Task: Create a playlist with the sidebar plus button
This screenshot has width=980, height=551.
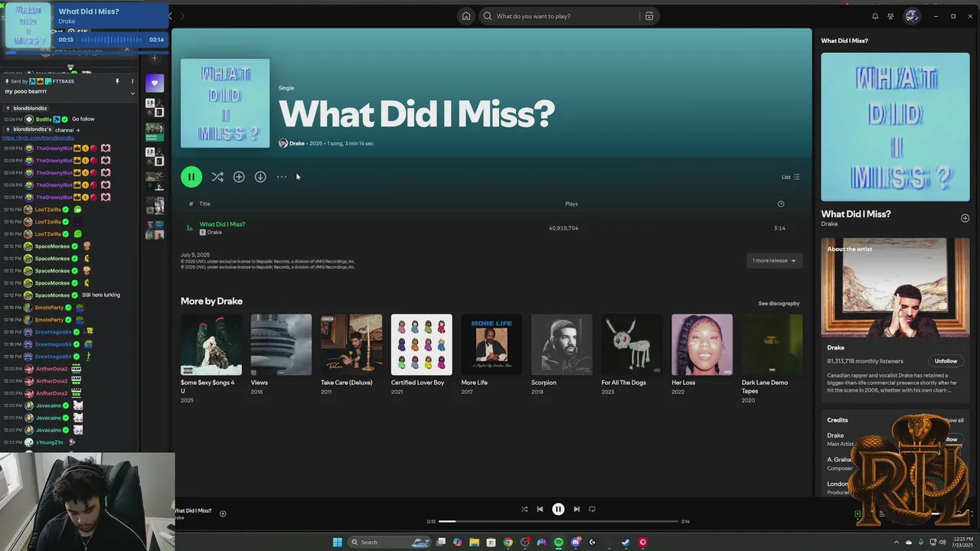Action: (x=155, y=57)
